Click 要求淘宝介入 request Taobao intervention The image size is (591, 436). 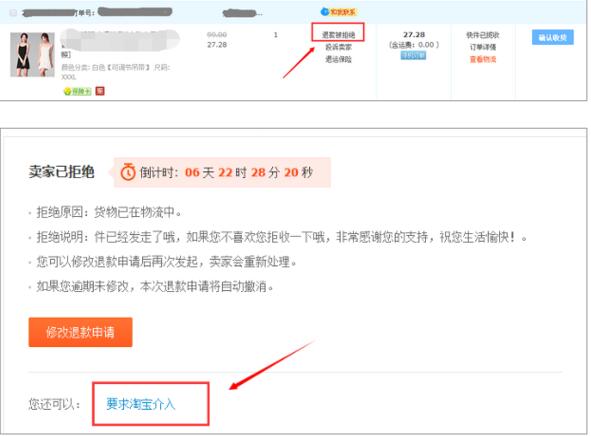141,404
